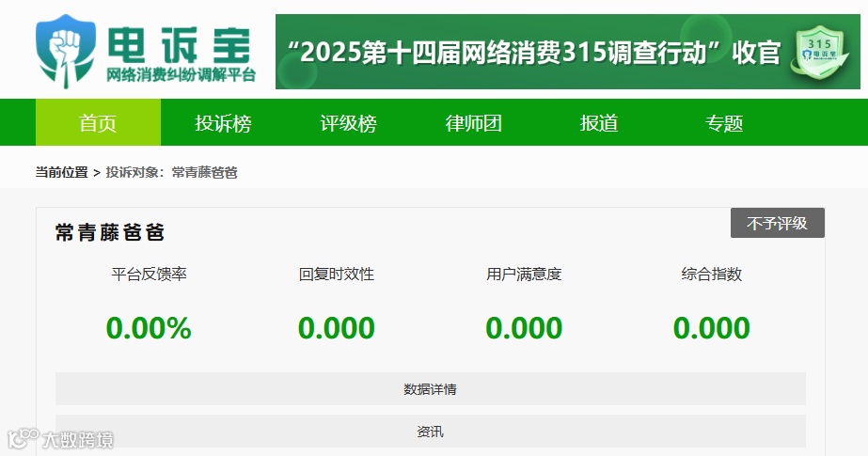Click the 用户满意度 label
This screenshot has width=868, height=456.
(524, 274)
